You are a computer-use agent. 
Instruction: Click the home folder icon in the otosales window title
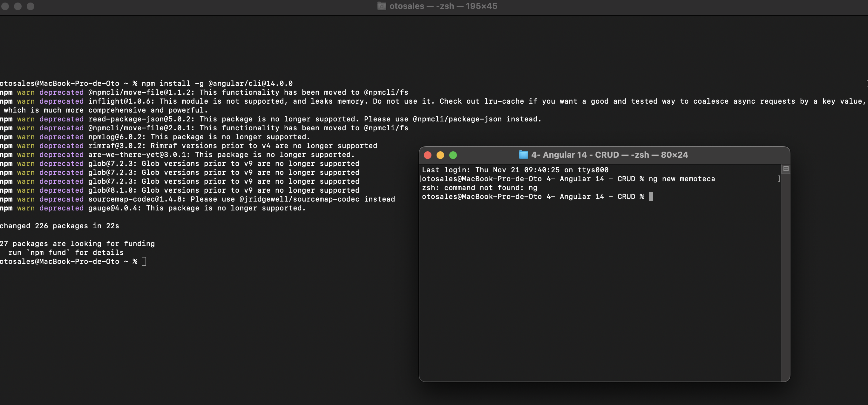[382, 6]
